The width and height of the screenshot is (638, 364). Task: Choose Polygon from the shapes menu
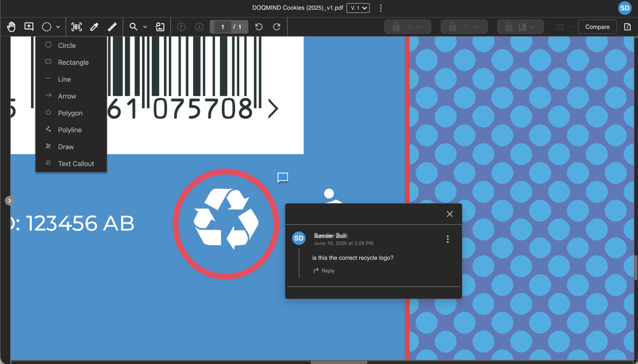coord(71,113)
